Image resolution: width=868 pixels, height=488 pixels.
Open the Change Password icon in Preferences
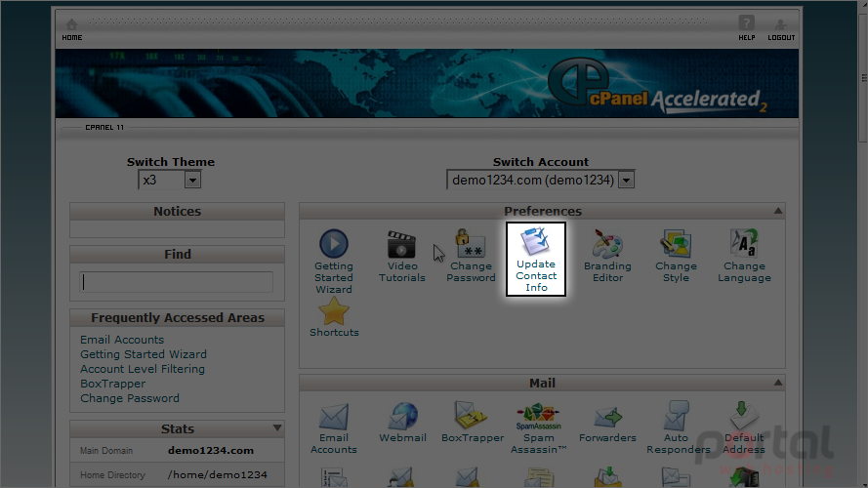(471, 256)
